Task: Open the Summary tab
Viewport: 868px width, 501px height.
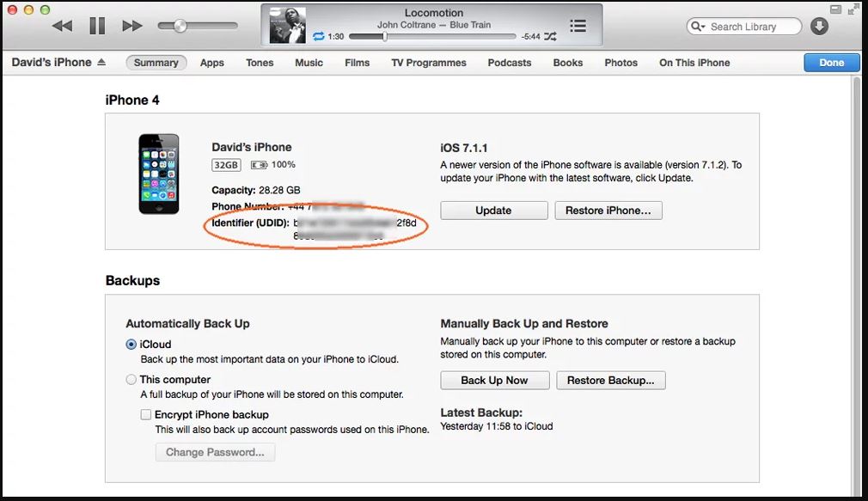Action: [x=156, y=63]
